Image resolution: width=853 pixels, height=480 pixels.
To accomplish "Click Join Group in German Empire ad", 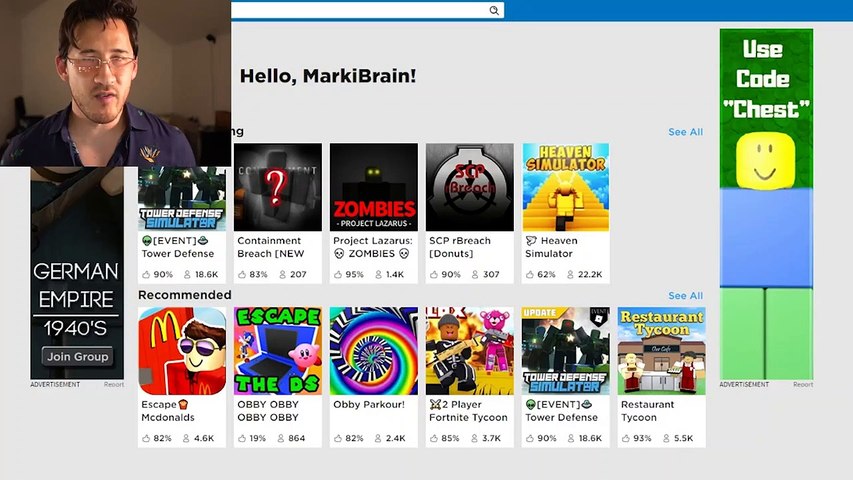I will click(x=77, y=357).
